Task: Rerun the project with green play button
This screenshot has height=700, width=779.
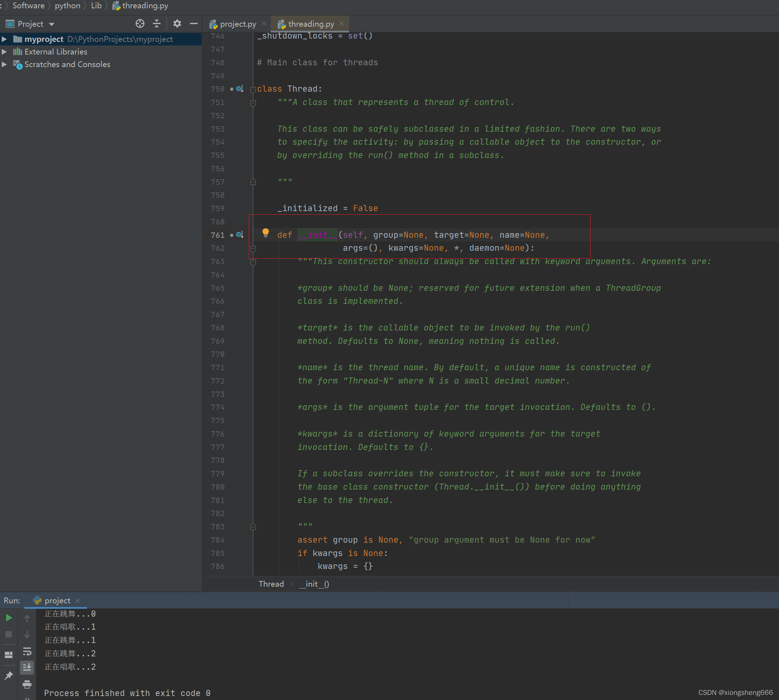Action: click(8, 618)
